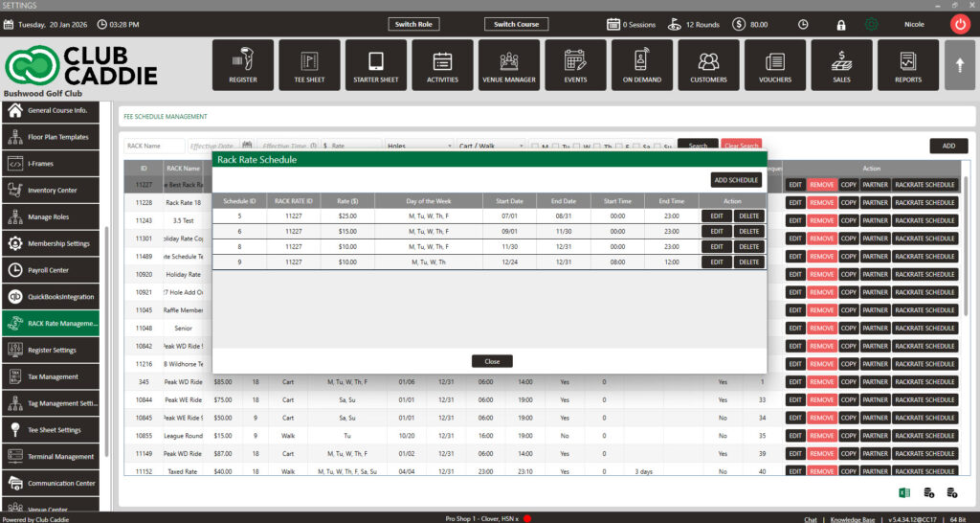
Task: Close the Rack Rate Schedule dialog
Action: pyautogui.click(x=492, y=361)
